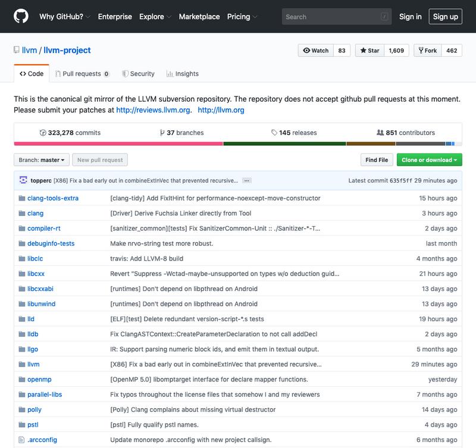Open the libcxxabi folder link
The image size is (476, 448).
[40, 289]
